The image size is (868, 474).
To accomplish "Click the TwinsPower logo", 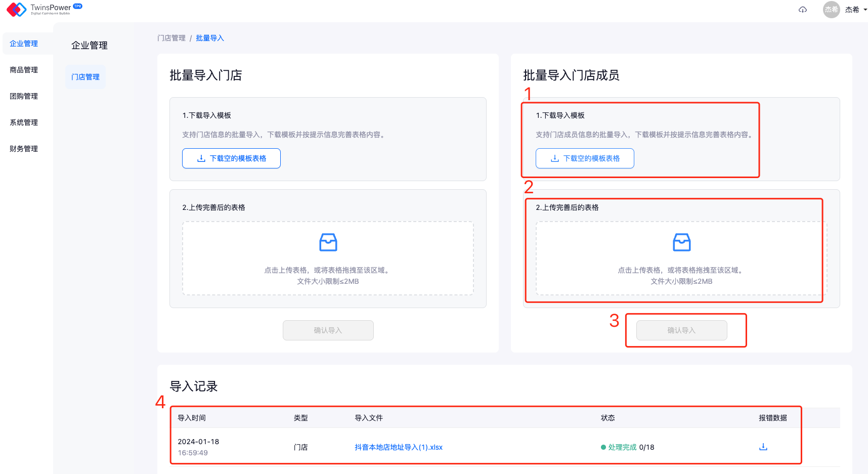I will click(x=44, y=9).
